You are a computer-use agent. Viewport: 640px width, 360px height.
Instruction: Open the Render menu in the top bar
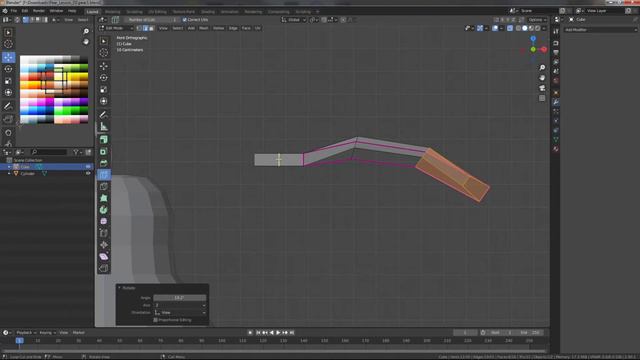coord(39,11)
